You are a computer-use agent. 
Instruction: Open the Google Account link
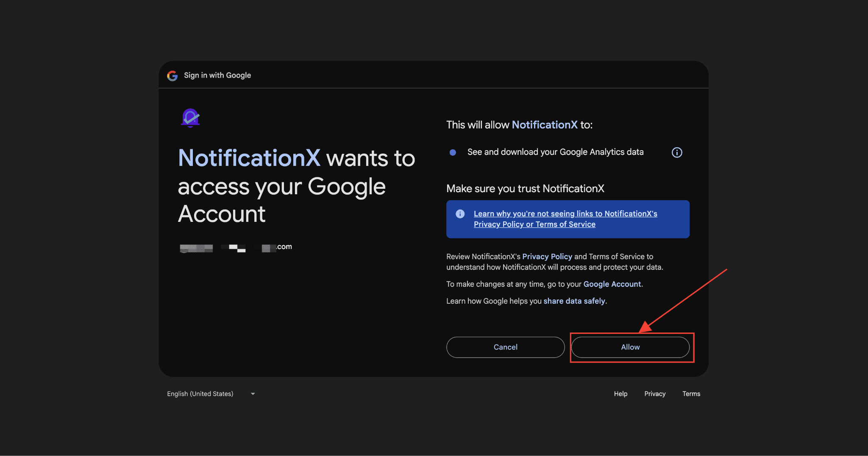click(x=612, y=284)
